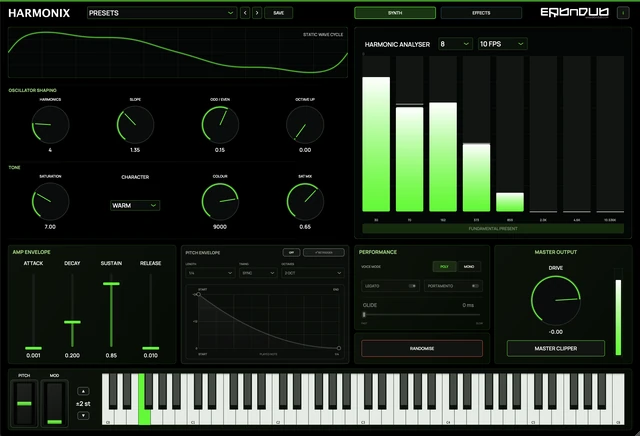Click the Pitch Envelope end point handle

coord(339,348)
